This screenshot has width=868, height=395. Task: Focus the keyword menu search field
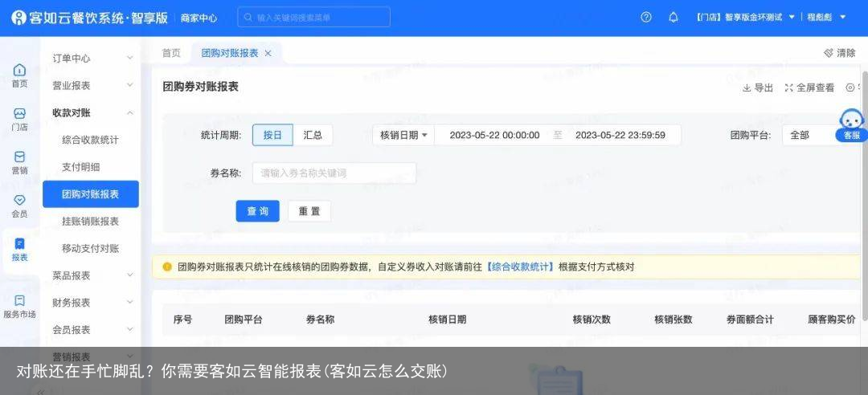[314, 17]
